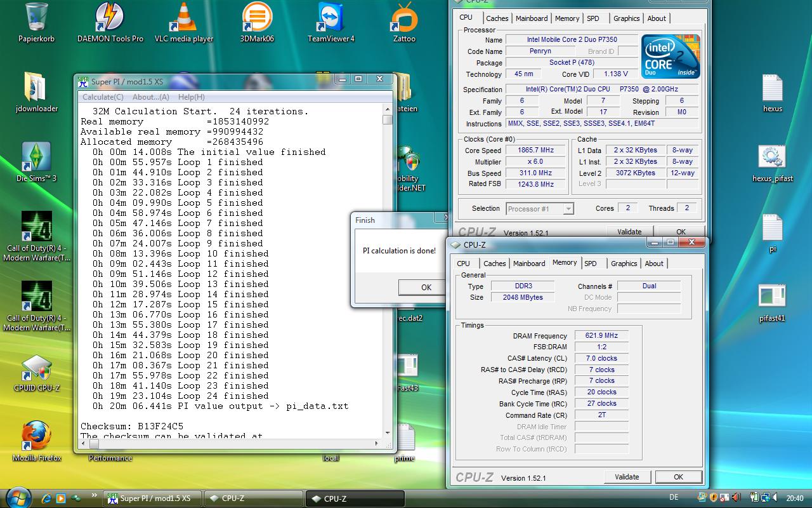Click the DRAM Frequency value 621.9 MHz
The image size is (812, 508).
click(601, 335)
